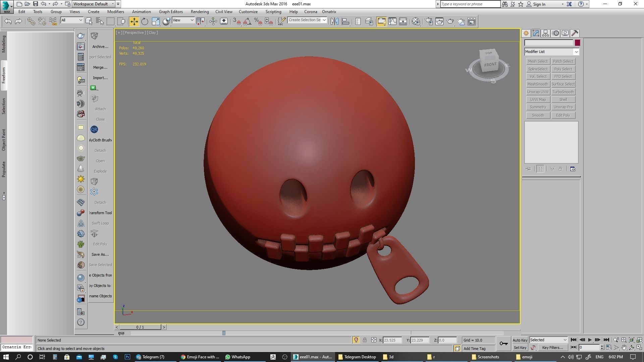Open the Select by Name dialog
This screenshot has height=362, width=644.
click(x=100, y=21)
